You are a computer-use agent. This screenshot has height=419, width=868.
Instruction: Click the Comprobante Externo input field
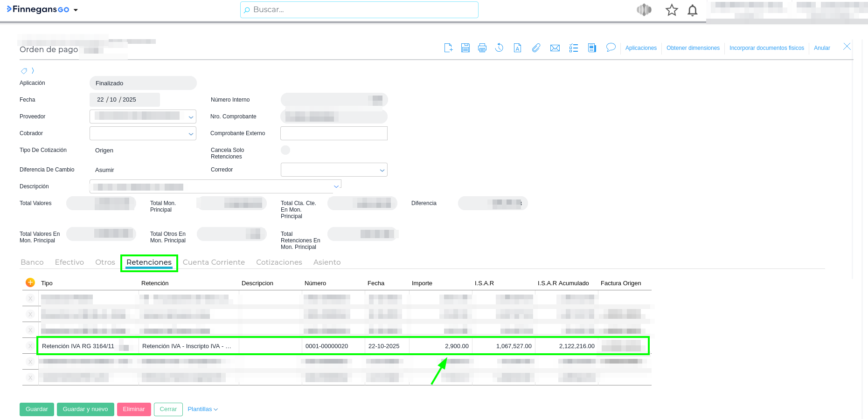tap(334, 133)
